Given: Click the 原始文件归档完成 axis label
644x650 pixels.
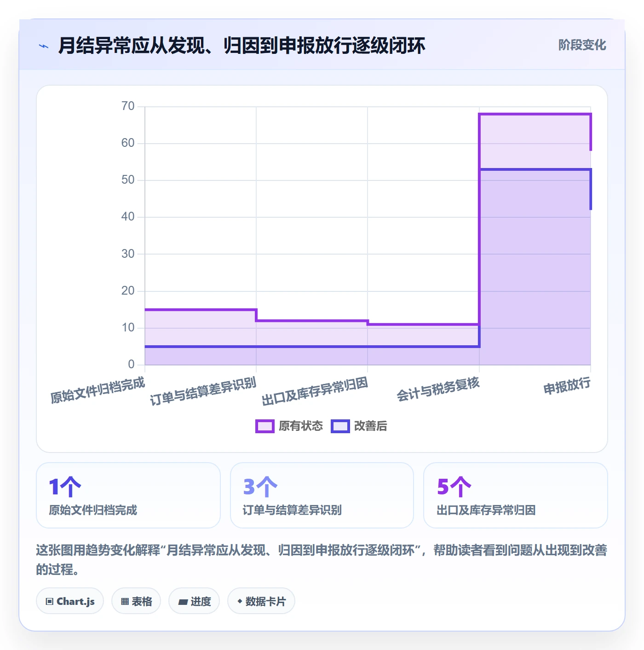Looking at the screenshot, I should click(x=98, y=390).
